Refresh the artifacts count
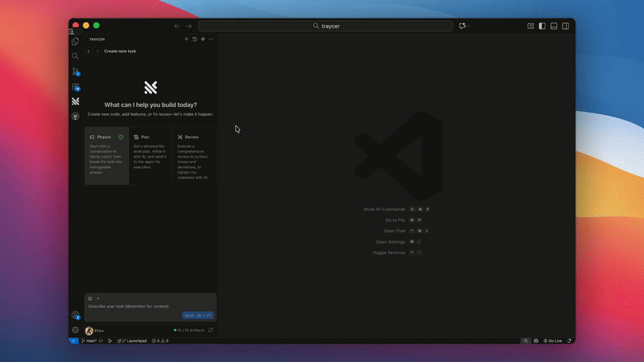644x362 pixels. [211, 330]
